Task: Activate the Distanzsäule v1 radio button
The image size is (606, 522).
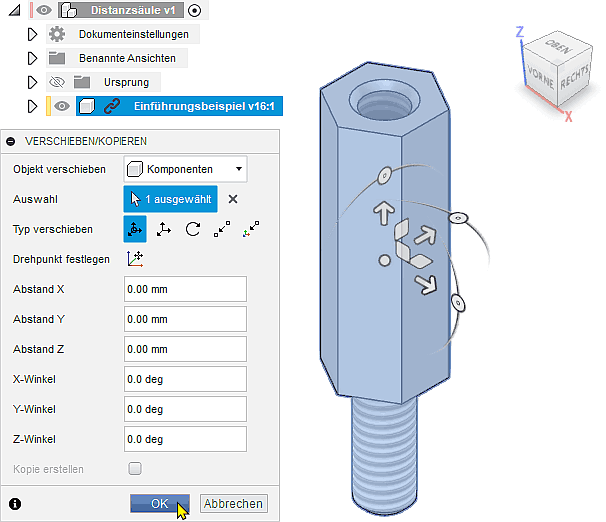Action: click(x=194, y=11)
